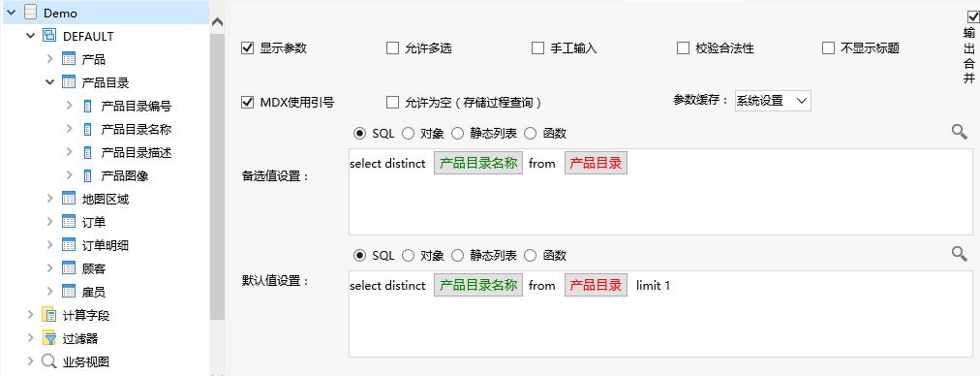Click the green 产品目录名称 tag in 默认值设置

coord(478,285)
